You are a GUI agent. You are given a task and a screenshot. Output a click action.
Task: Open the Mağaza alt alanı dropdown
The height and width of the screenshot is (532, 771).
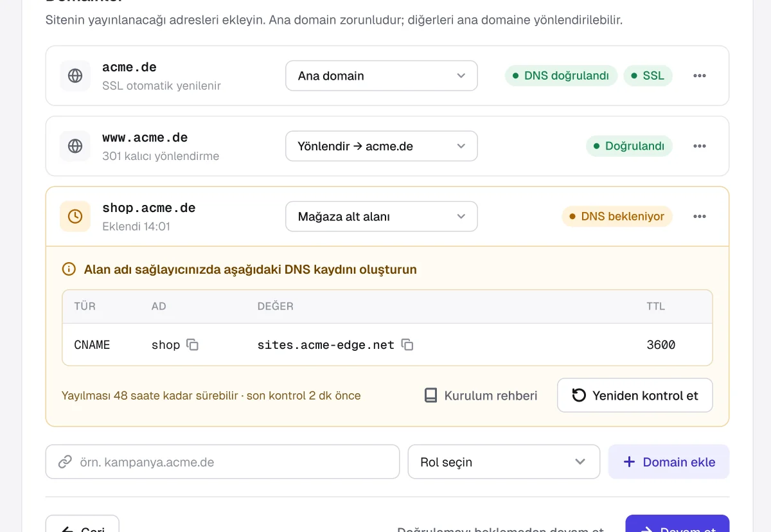point(382,217)
